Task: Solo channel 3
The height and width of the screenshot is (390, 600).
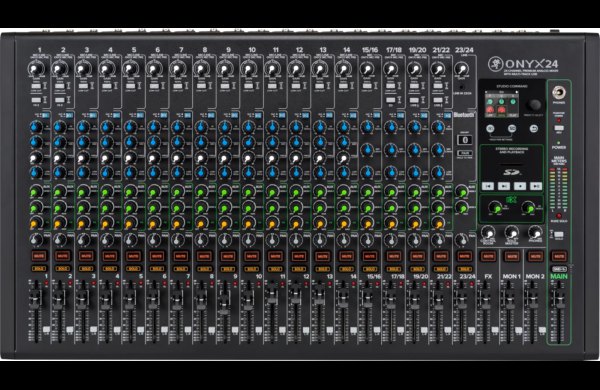Action: pos(86,269)
